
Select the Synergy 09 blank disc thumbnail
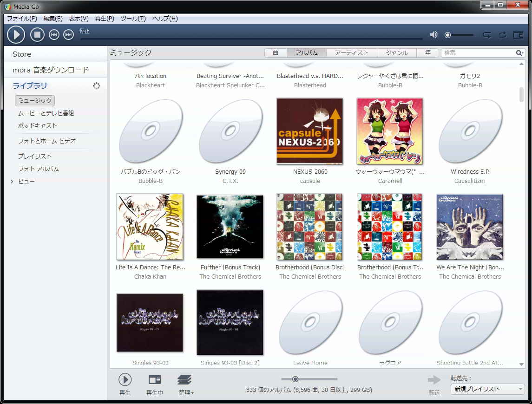[x=230, y=131]
